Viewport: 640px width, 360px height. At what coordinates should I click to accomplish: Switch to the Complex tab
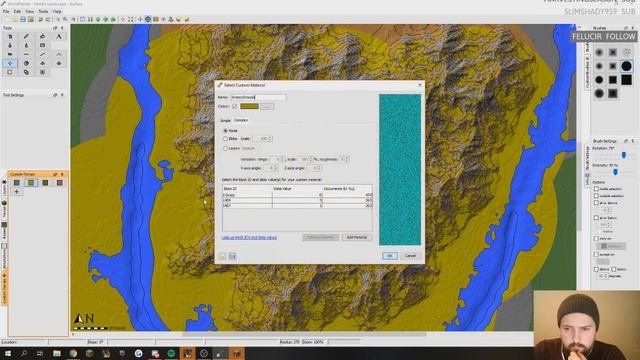pos(241,120)
